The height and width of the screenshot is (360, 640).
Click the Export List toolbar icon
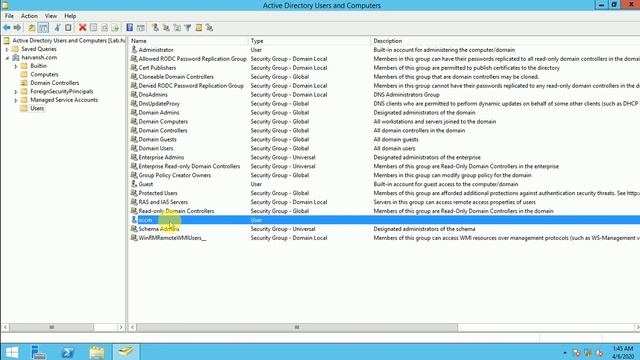click(116, 28)
